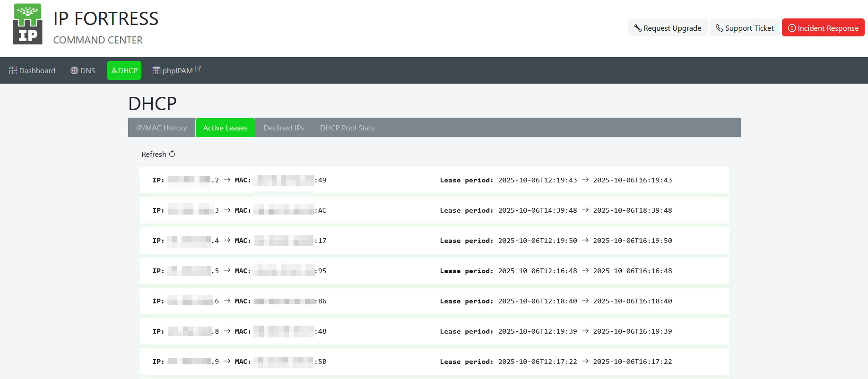Click the alert icon in Incident Response
The height and width of the screenshot is (379, 868).
[792, 28]
